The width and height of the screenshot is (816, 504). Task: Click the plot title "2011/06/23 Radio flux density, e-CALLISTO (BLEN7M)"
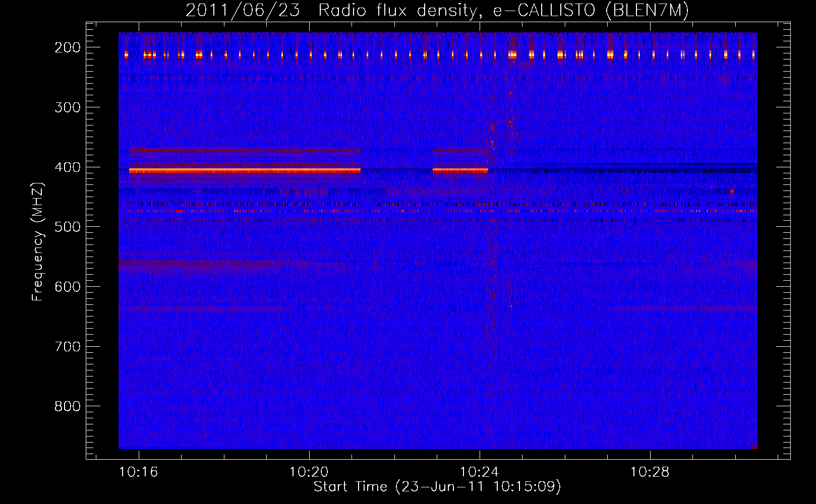coord(437,11)
